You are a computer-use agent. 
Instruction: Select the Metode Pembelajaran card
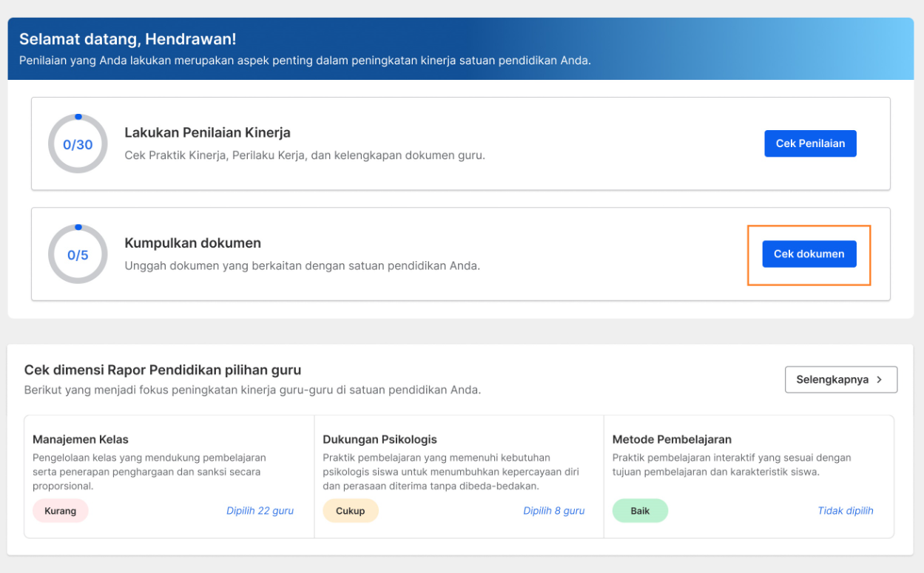click(749, 476)
